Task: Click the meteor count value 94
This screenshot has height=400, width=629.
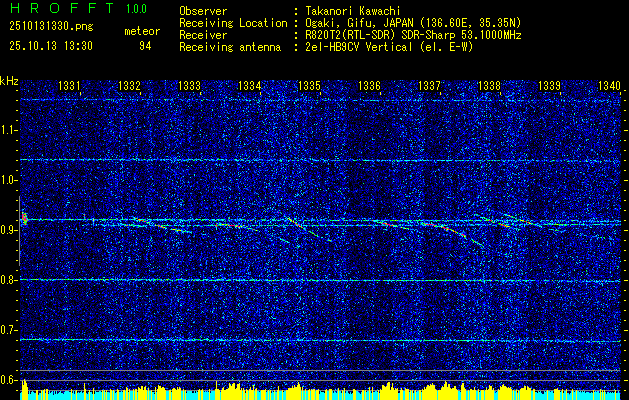Action: pos(145,47)
